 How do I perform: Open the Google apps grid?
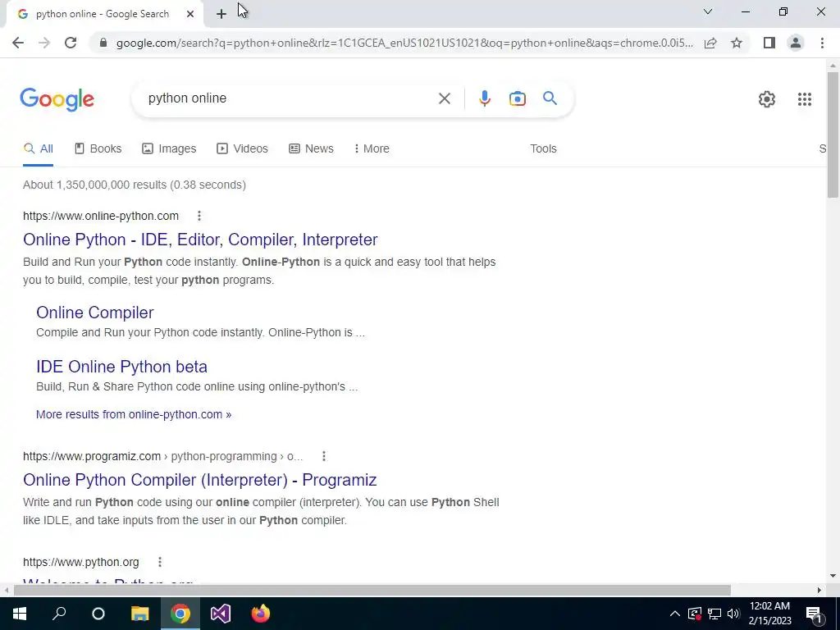[804, 99]
